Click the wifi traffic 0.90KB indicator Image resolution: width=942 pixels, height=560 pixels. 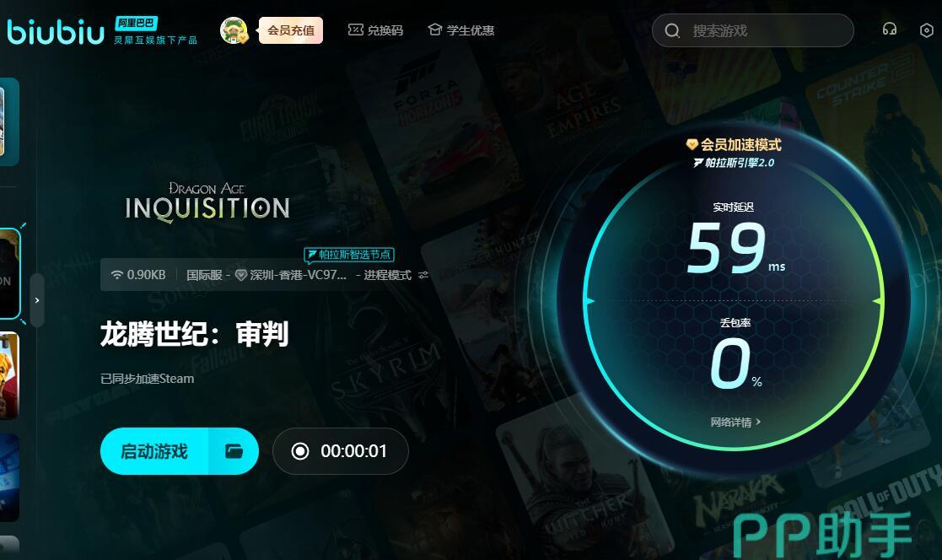138,275
